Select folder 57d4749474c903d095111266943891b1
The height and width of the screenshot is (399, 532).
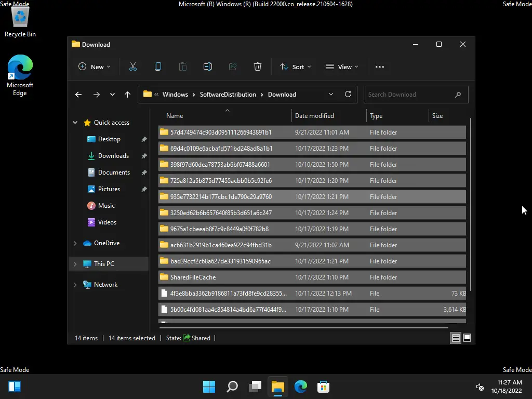click(x=312, y=132)
